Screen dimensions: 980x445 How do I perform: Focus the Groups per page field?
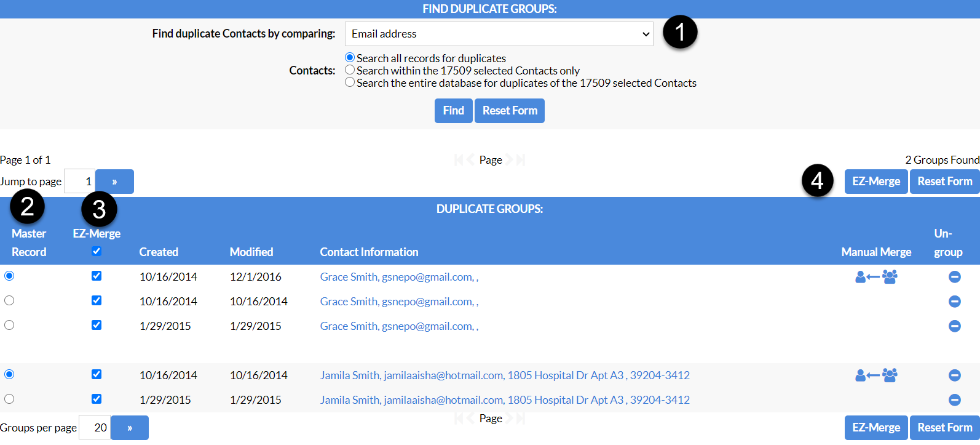95,428
